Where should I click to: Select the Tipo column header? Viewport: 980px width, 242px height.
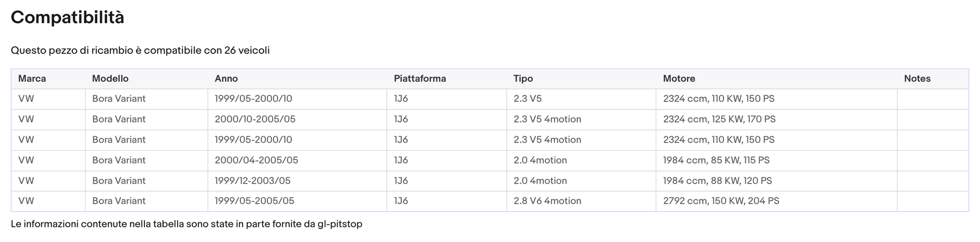pyautogui.click(x=523, y=79)
